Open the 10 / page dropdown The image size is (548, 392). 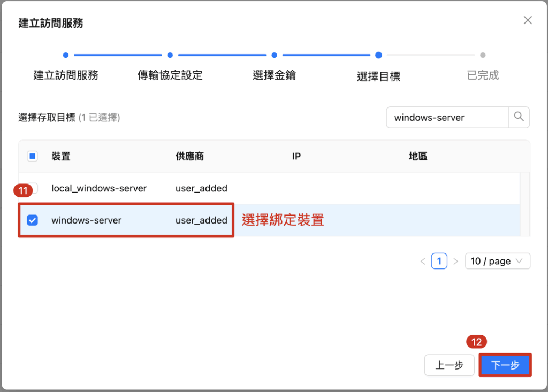click(497, 262)
